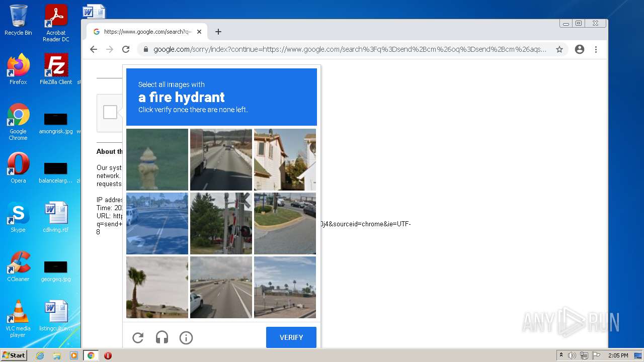Open network status tray icon
Image resolution: width=644 pixels, height=362 pixels.
[584, 355]
